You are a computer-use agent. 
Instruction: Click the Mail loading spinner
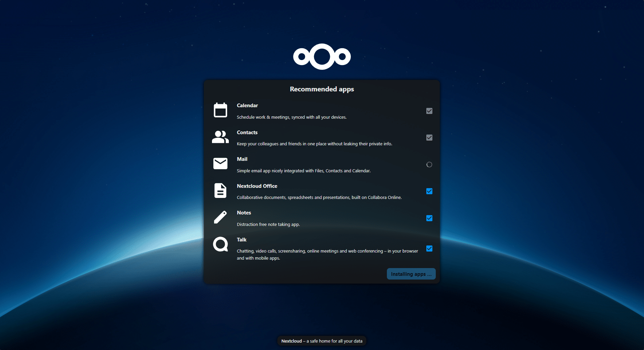429,165
